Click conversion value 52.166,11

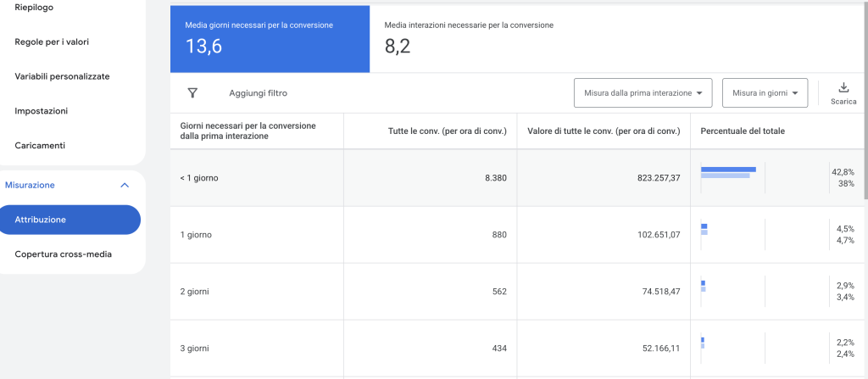(x=659, y=348)
